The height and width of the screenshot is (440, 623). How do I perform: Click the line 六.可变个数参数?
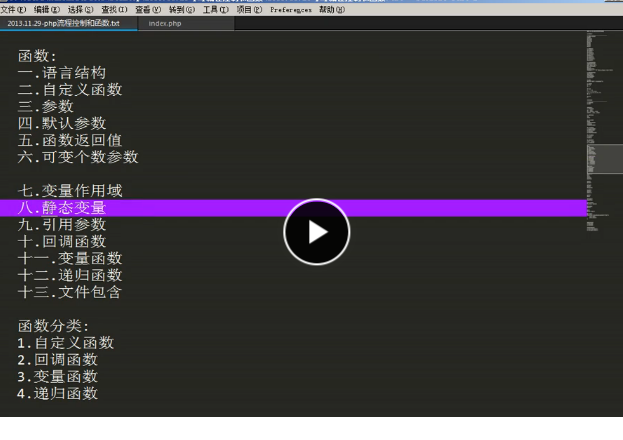pos(78,157)
